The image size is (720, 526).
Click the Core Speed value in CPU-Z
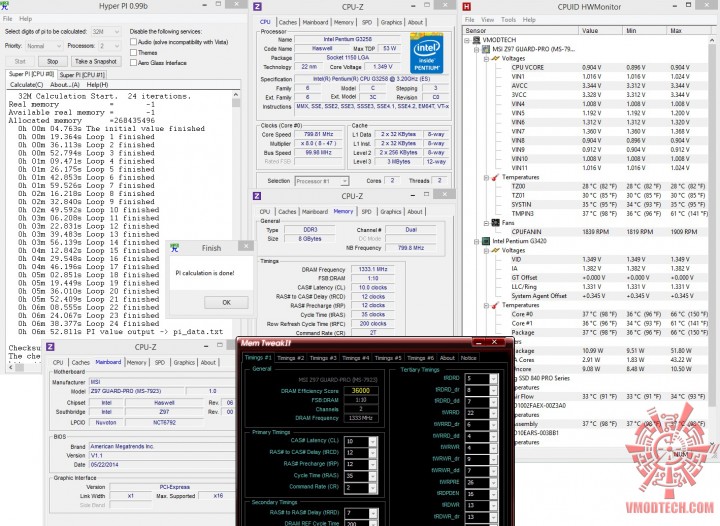pyautogui.click(x=318, y=134)
